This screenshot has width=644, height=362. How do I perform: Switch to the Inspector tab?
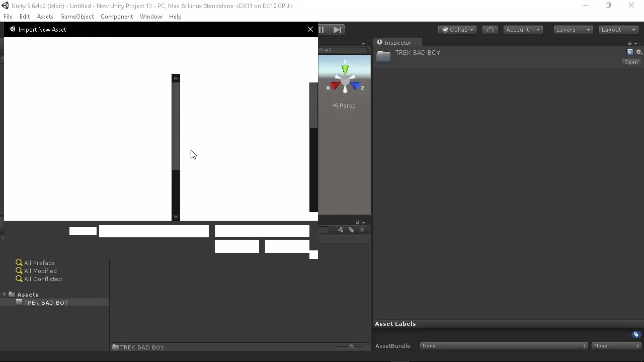(x=397, y=43)
